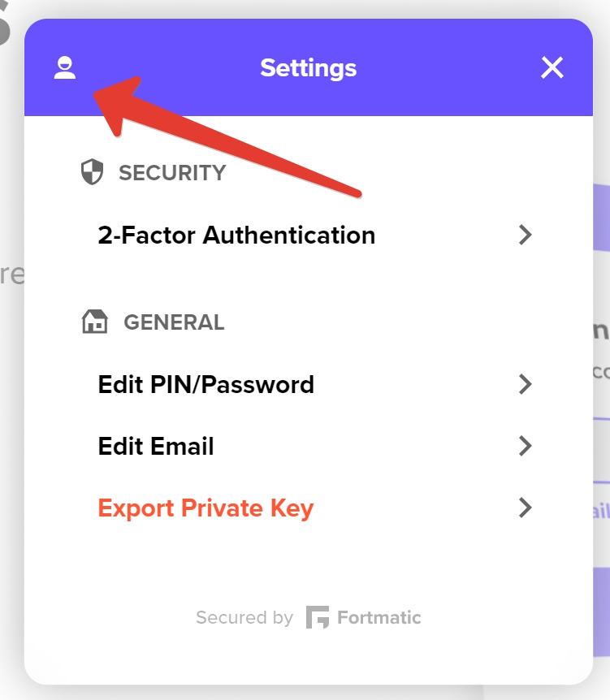Click the Settings title text
This screenshot has width=610, height=700.
(308, 67)
